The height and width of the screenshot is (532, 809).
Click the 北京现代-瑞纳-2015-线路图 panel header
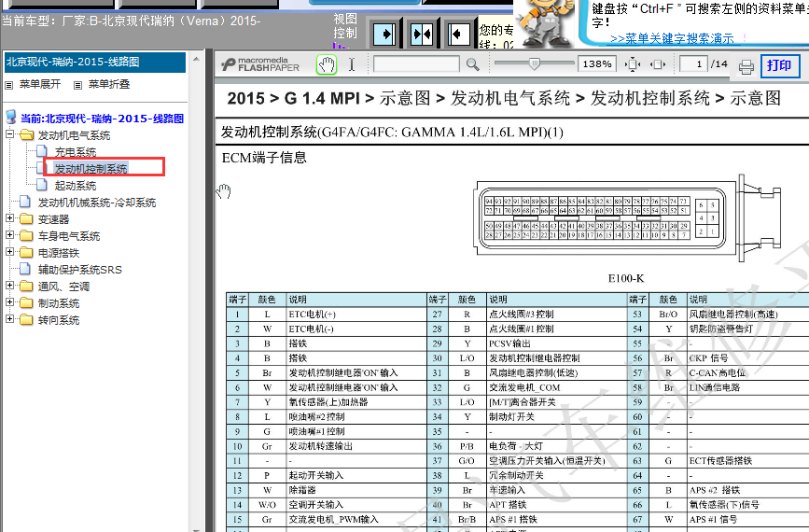pyautogui.click(x=95, y=62)
